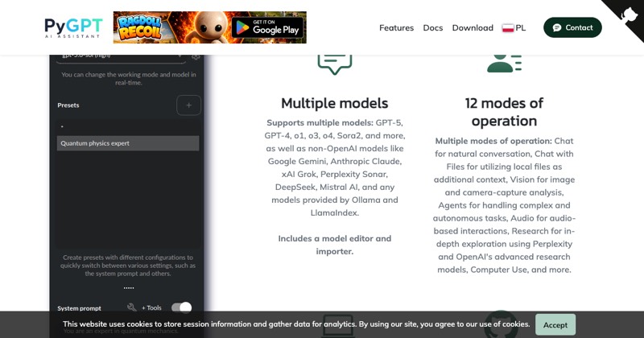The image size is (644, 338).
Task: Open the Download page
Action: [473, 28]
